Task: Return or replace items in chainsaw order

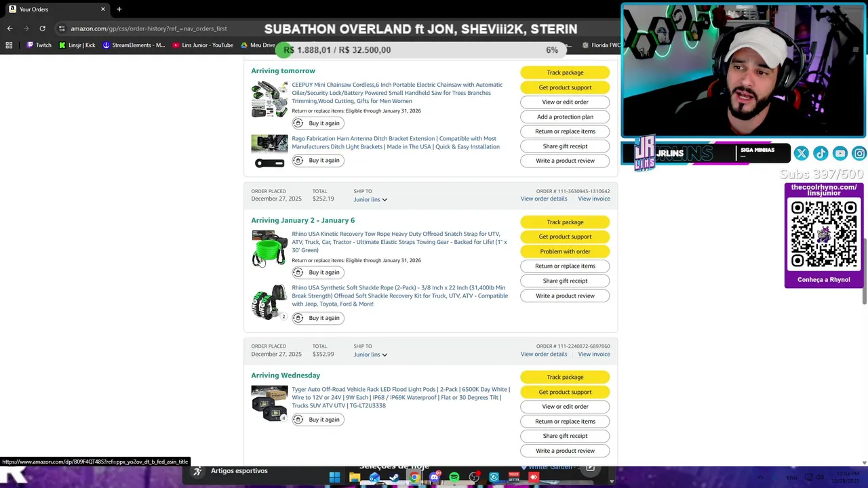Action: (565, 131)
